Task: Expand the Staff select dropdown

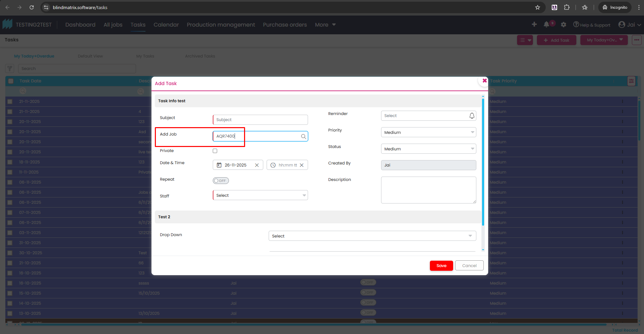Action: point(260,195)
